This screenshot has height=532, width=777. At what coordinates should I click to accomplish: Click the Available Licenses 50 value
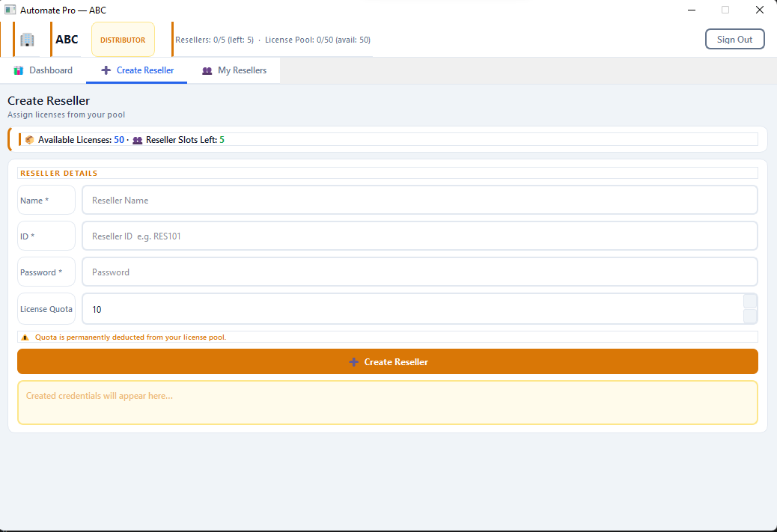119,140
